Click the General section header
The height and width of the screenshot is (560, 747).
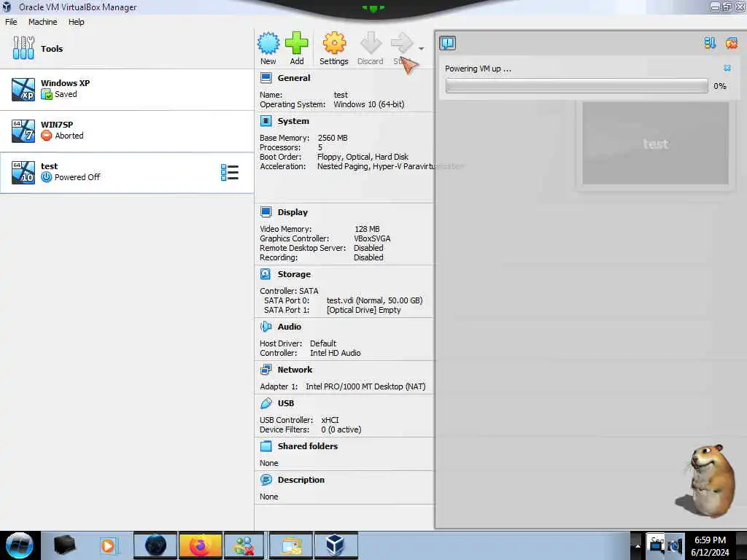coord(293,78)
